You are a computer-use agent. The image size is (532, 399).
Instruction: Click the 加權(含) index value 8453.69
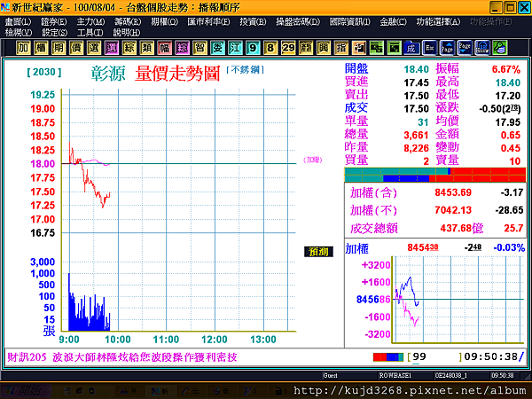pyautogui.click(x=453, y=192)
